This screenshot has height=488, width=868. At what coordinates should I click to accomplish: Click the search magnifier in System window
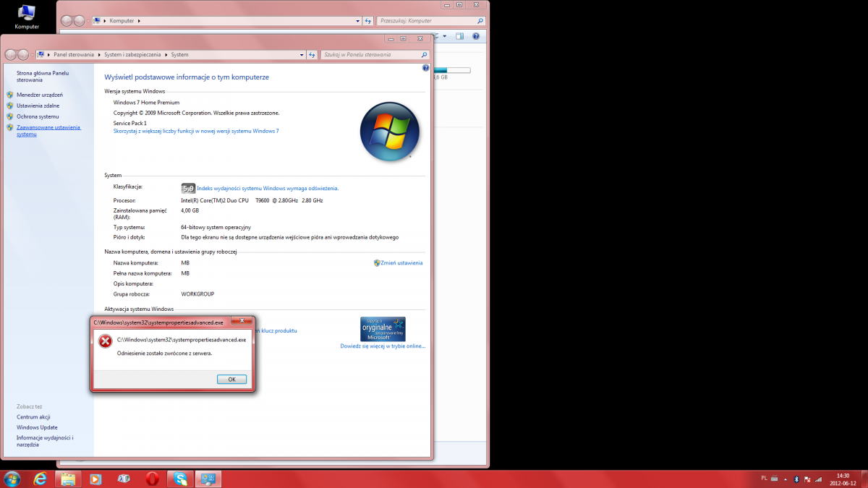click(424, 54)
